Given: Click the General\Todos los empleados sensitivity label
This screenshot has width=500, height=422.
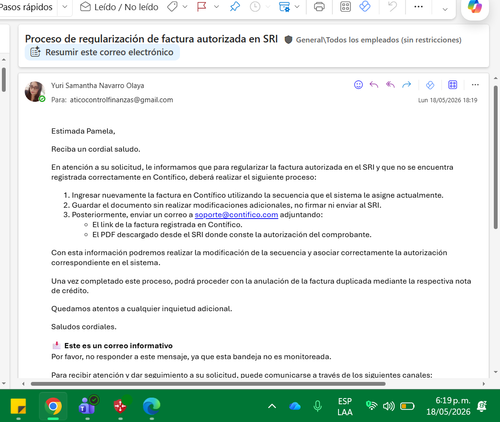Looking at the screenshot, I should click(x=379, y=40).
